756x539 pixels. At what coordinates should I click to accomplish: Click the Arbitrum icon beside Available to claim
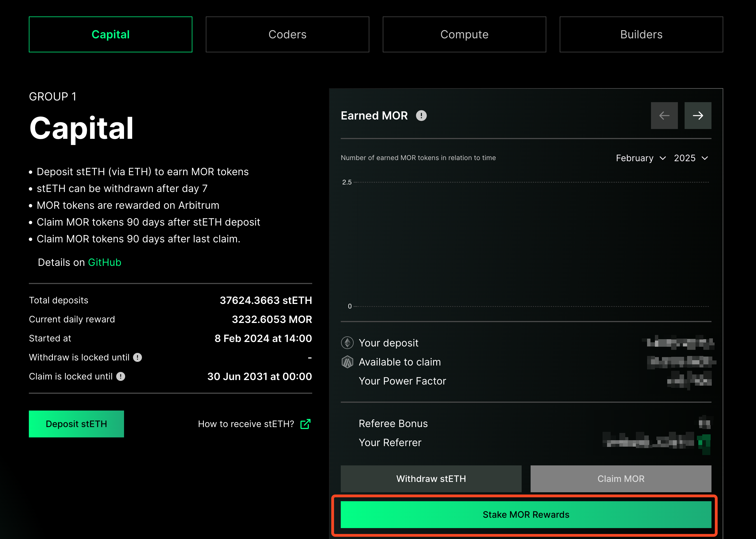tap(347, 362)
